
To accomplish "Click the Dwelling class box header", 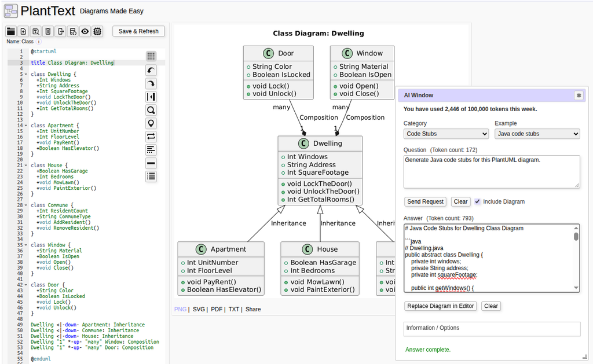I will tap(320, 144).
